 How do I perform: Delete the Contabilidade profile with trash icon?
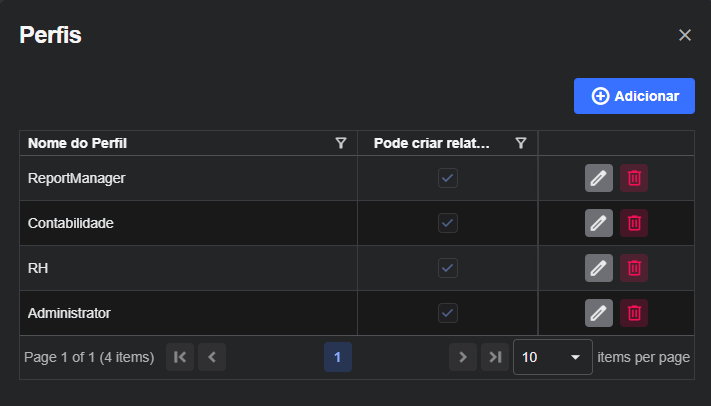[634, 223]
